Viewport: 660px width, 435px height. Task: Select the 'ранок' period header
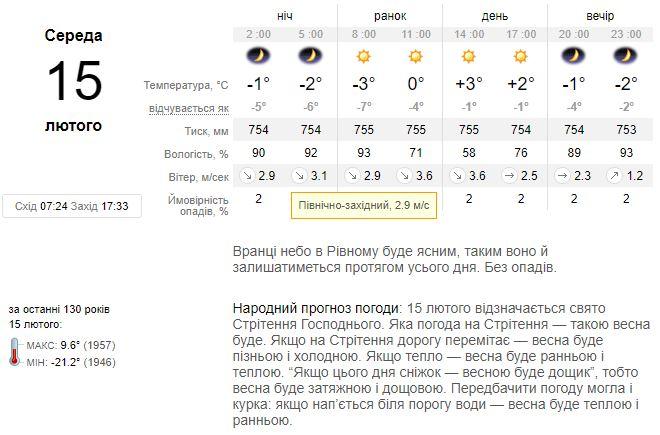tap(390, 16)
